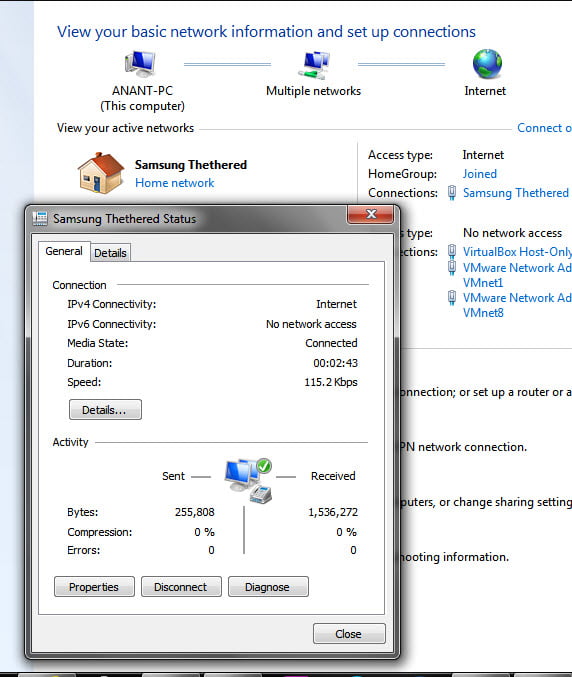Switch to the Details tab

coord(111,253)
